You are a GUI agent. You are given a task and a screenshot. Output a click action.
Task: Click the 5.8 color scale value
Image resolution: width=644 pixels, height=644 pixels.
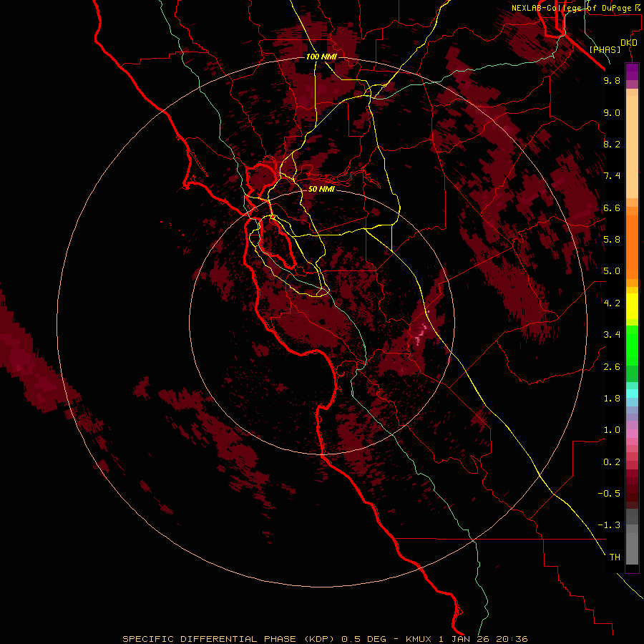tap(612, 240)
